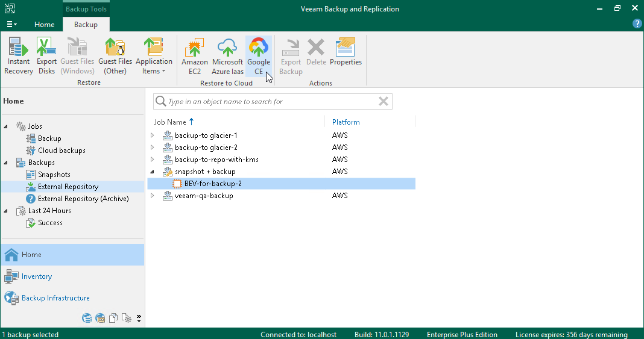Expand the backup-to glacier-2 row
Viewport: 644px width, 339px height.
click(x=153, y=147)
